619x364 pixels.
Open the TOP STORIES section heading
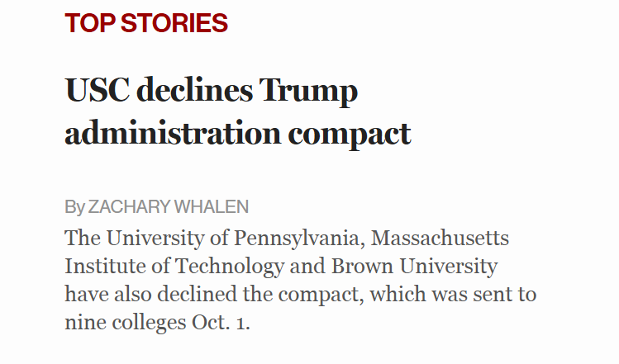pyautogui.click(x=146, y=23)
